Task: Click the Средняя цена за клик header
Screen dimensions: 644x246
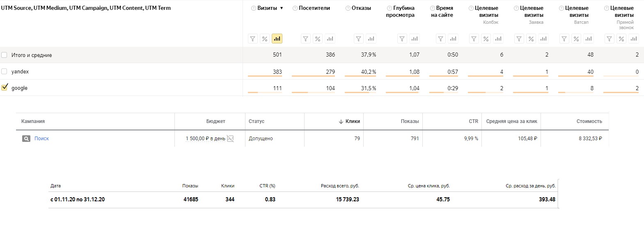Action: point(511,121)
